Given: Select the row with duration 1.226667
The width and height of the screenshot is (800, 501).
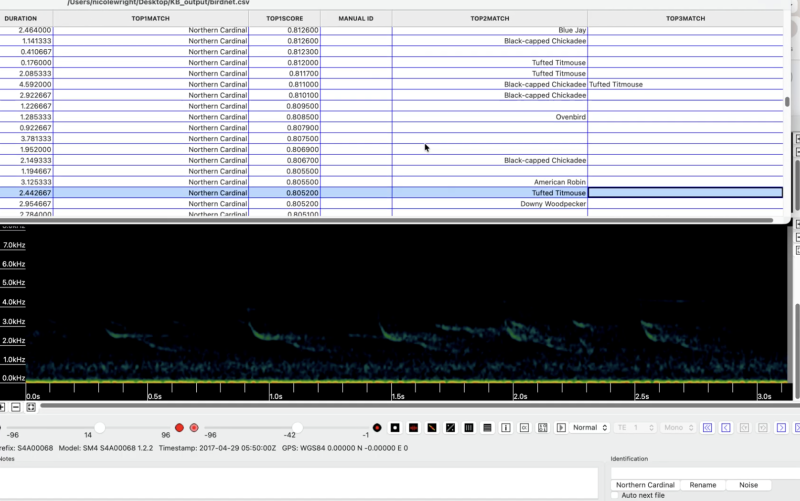Looking at the screenshot, I should pos(391,106).
